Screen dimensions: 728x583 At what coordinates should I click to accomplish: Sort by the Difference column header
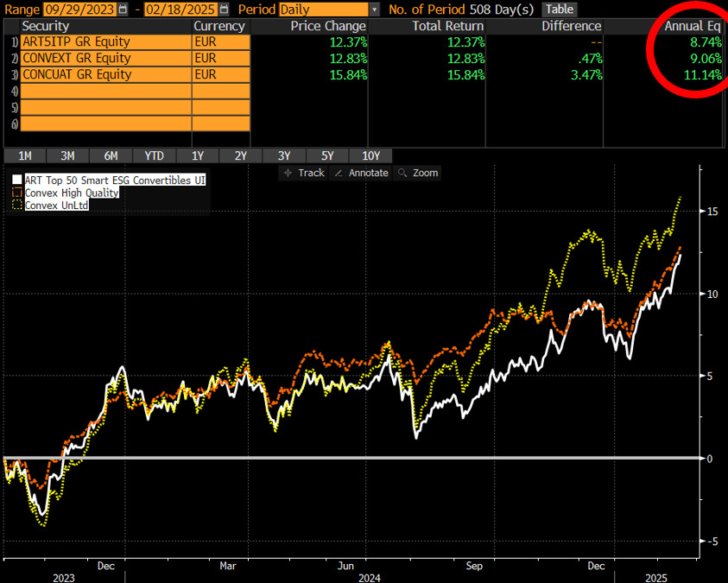[572, 26]
